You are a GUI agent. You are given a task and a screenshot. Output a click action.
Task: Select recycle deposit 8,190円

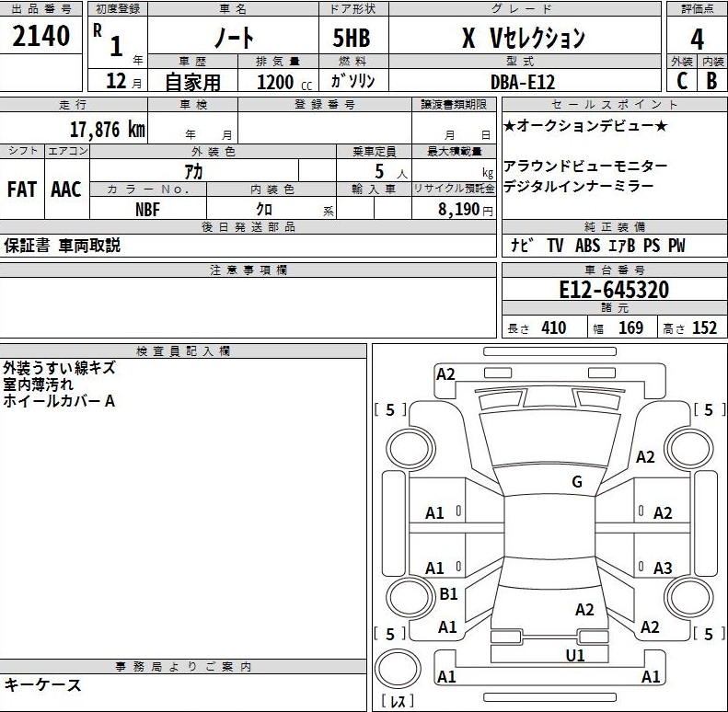pyautogui.click(x=465, y=210)
